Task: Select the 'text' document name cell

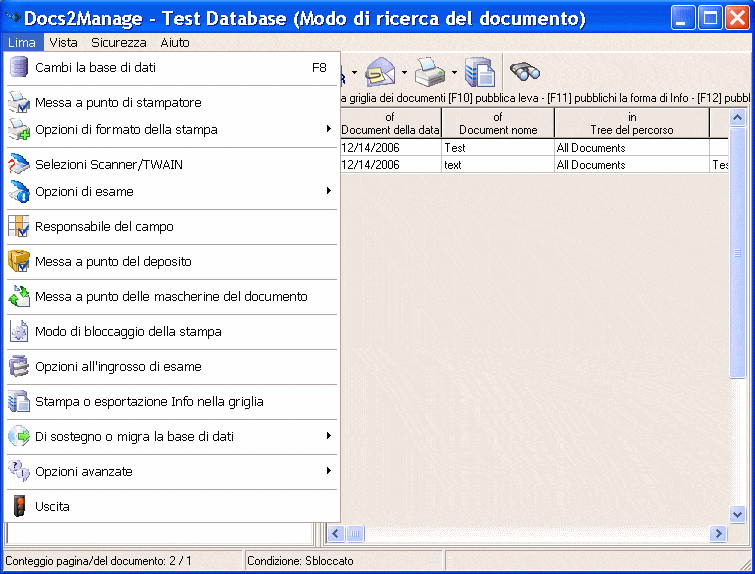Action: point(498,165)
